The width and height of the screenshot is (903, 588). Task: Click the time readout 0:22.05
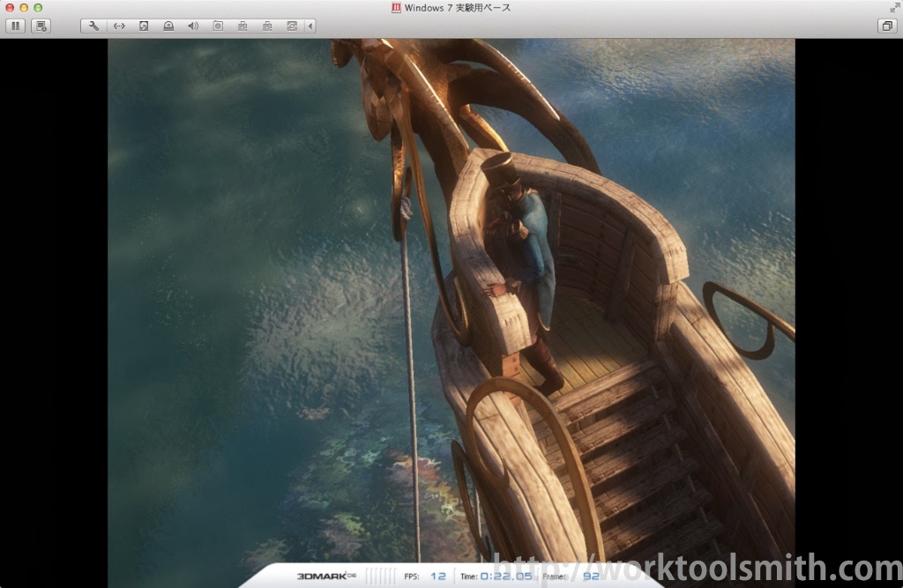pos(506,576)
